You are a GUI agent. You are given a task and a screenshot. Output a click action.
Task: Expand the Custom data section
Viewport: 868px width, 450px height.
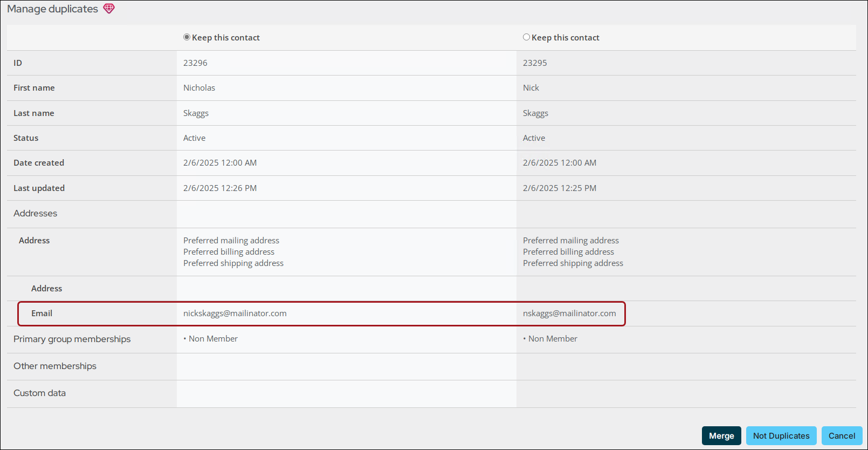pyautogui.click(x=40, y=393)
